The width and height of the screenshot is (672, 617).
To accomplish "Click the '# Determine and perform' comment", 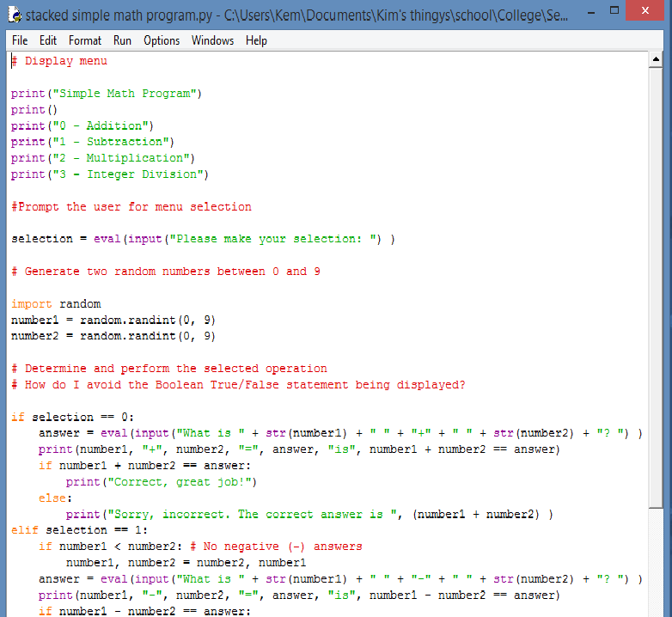I will pyautogui.click(x=168, y=369).
